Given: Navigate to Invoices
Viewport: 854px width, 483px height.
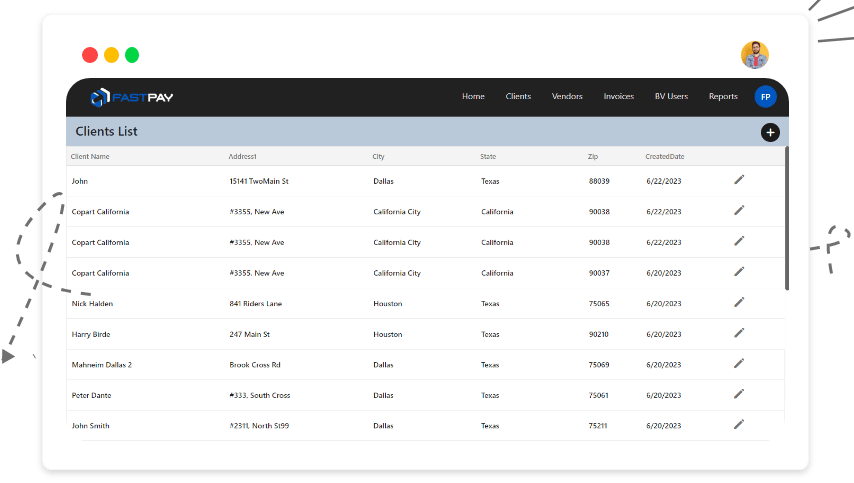Looking at the screenshot, I should pos(618,97).
